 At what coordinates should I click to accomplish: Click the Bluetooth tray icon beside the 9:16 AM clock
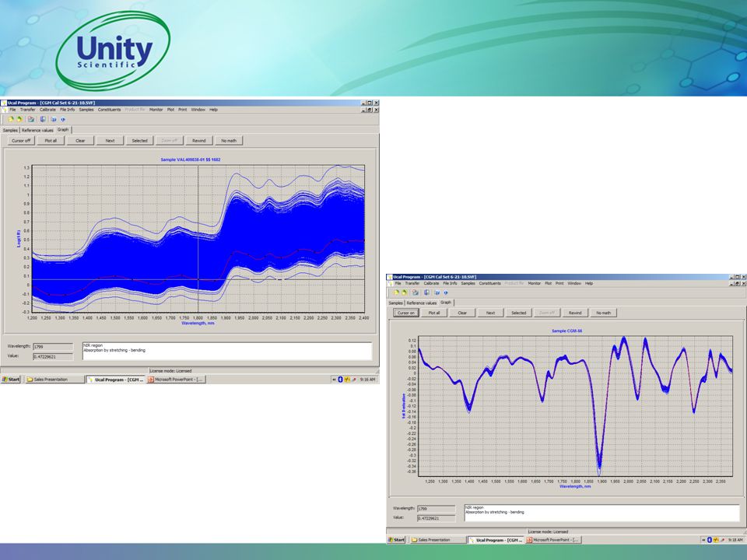[x=340, y=380]
